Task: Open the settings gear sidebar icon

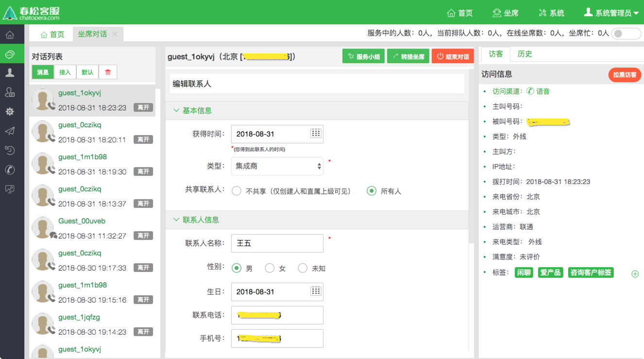Action: pyautogui.click(x=10, y=112)
